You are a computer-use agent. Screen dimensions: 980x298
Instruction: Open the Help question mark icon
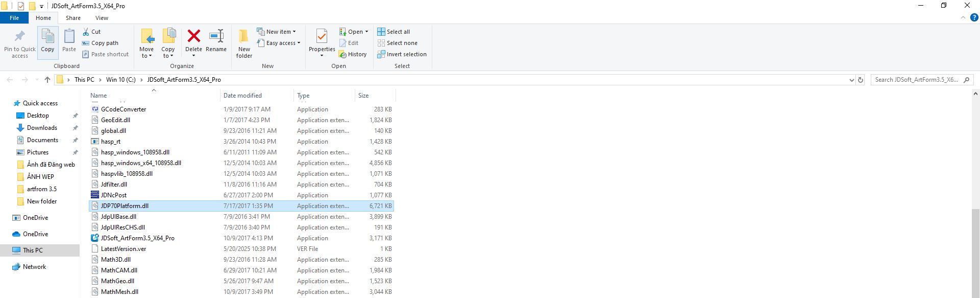pyautogui.click(x=973, y=17)
